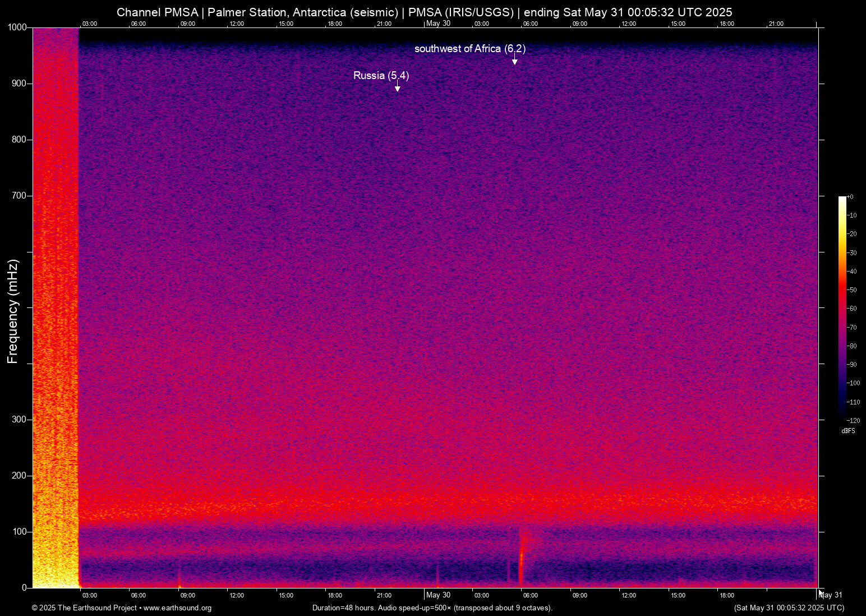
Task: Click the Russia (5.4) earthquake label
Action: pos(381,75)
